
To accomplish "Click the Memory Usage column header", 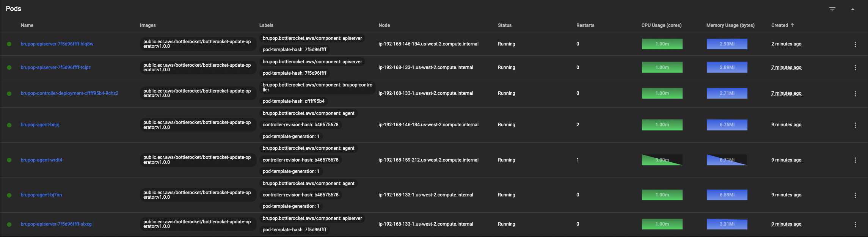I will pyautogui.click(x=730, y=25).
